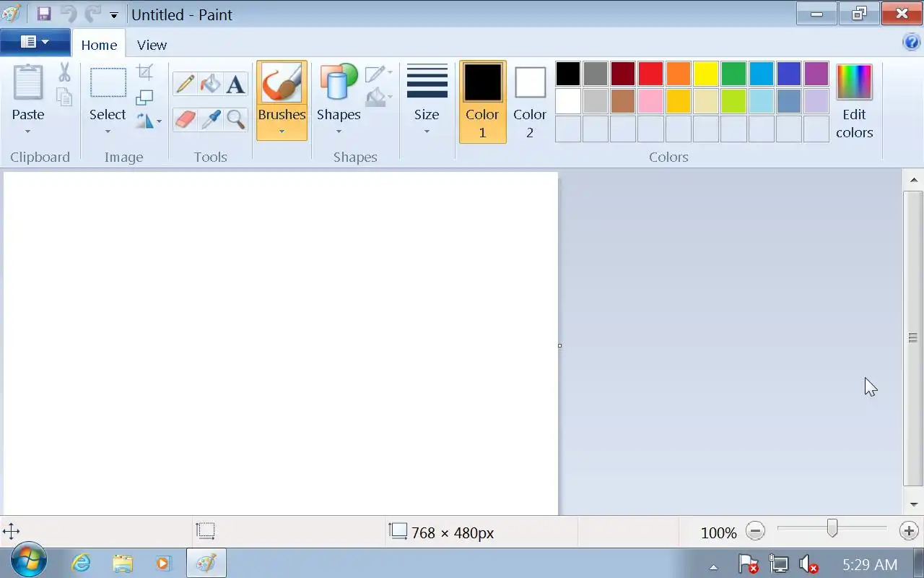
Task: Pick the red color swatch
Action: pyautogui.click(x=650, y=74)
